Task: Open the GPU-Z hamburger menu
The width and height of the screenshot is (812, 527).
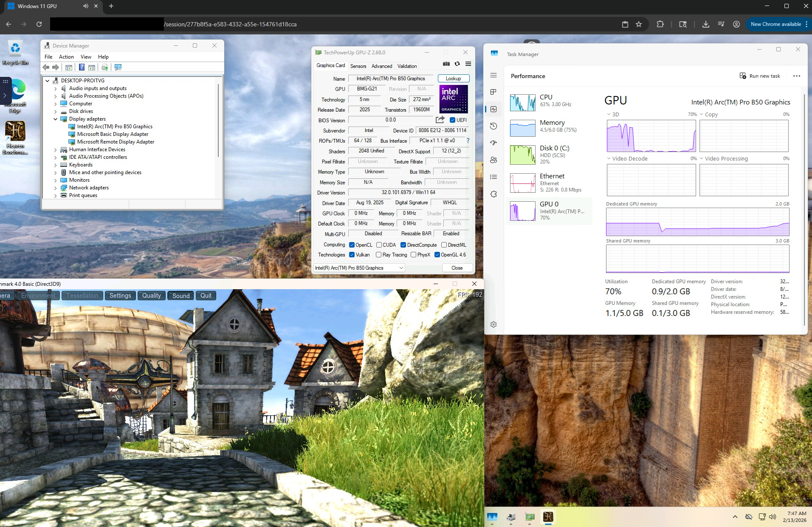Action: [x=468, y=64]
